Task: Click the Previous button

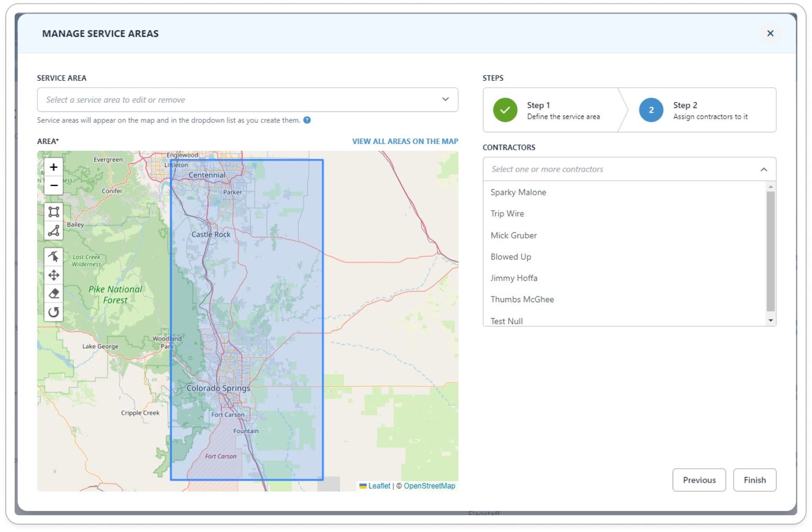Action: pyautogui.click(x=699, y=480)
